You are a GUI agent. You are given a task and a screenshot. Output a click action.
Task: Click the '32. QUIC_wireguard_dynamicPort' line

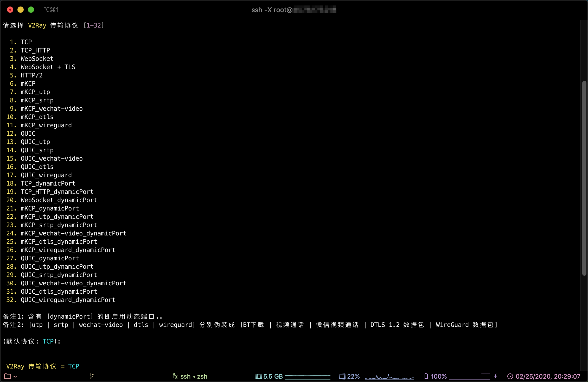[61, 300]
